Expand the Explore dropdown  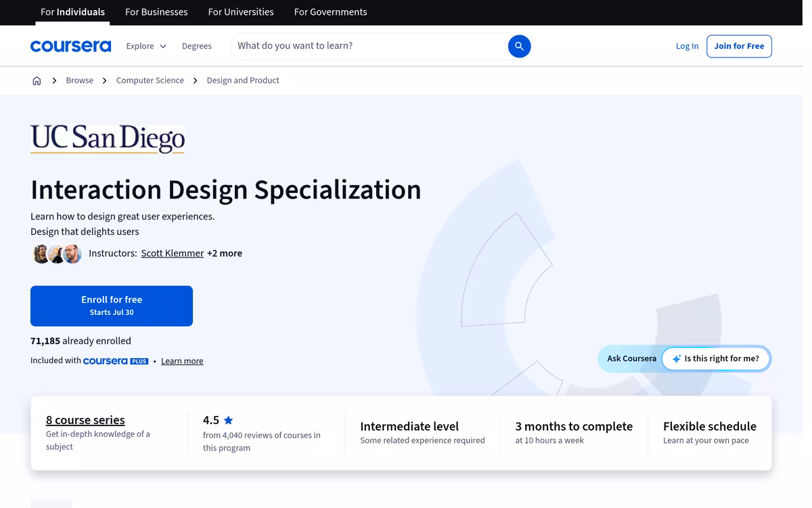(146, 46)
